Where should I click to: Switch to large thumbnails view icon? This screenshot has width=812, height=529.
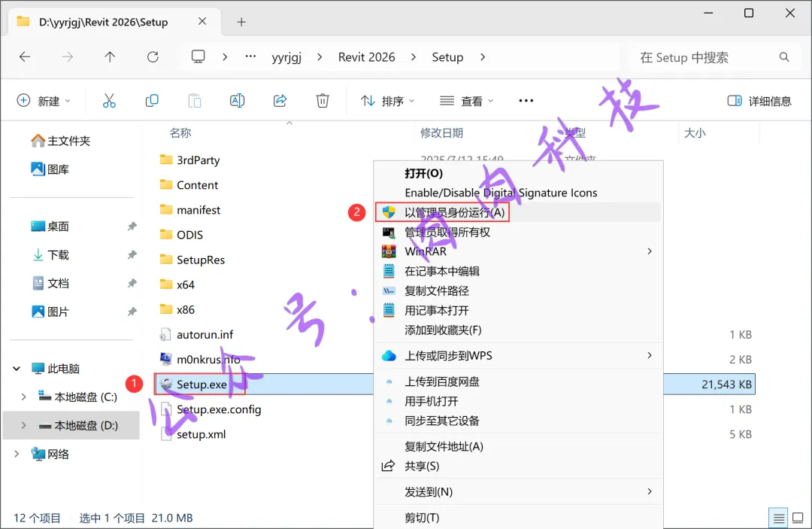(798, 518)
